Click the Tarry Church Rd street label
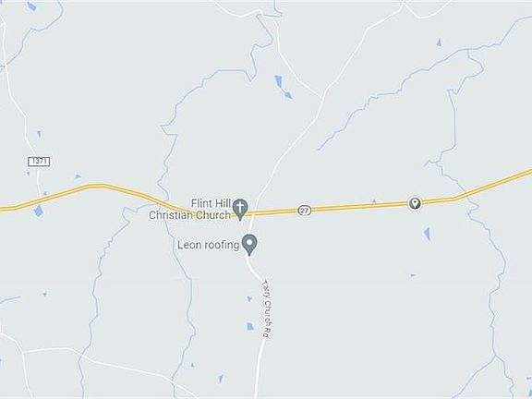 267,308
